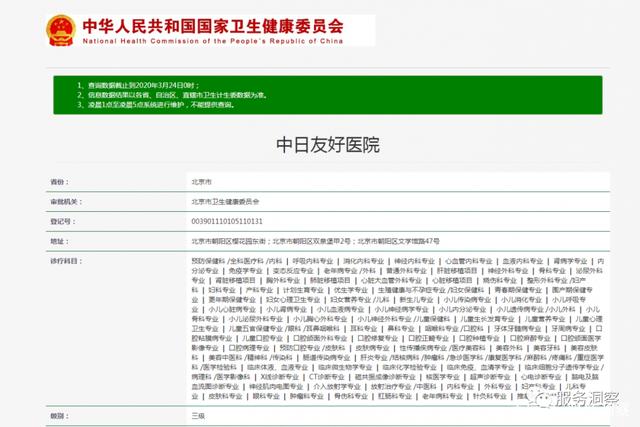Viewport: 640px width, 427px height.
Task: Click the 登记号 row label
Action: coord(61,222)
